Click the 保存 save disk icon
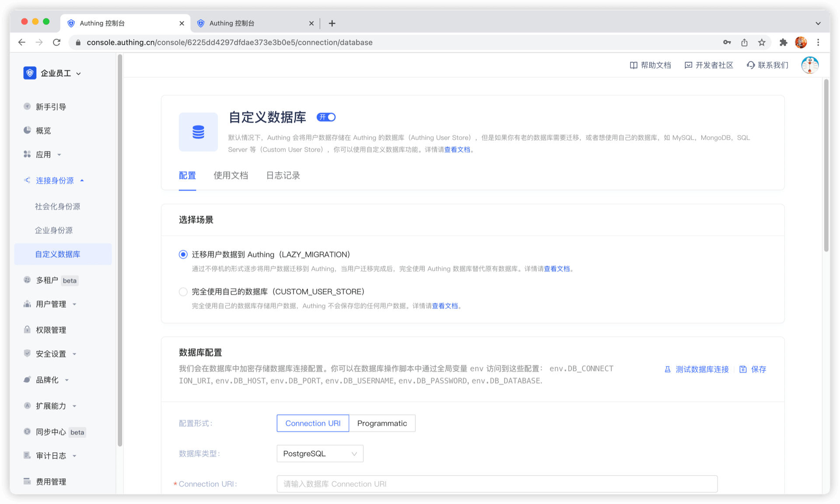Viewport: 840px width, 504px height. pyautogui.click(x=743, y=369)
